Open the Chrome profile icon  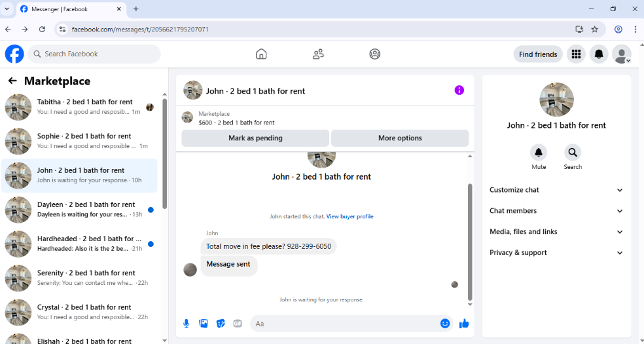[x=618, y=29]
